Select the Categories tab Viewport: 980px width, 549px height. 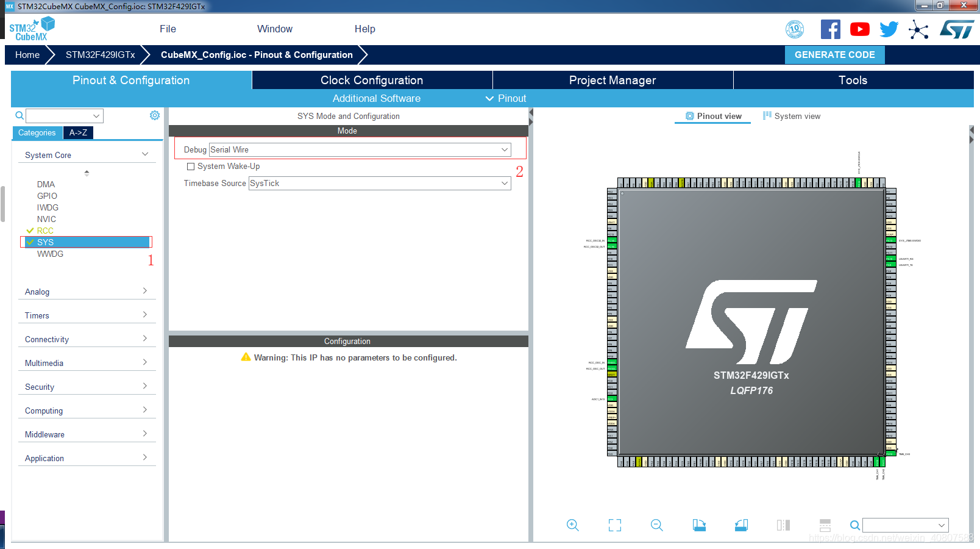(x=37, y=132)
